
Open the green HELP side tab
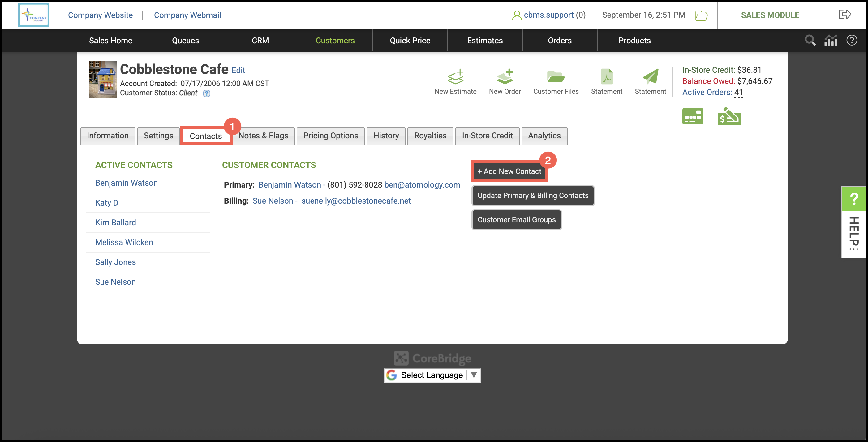[853, 199]
